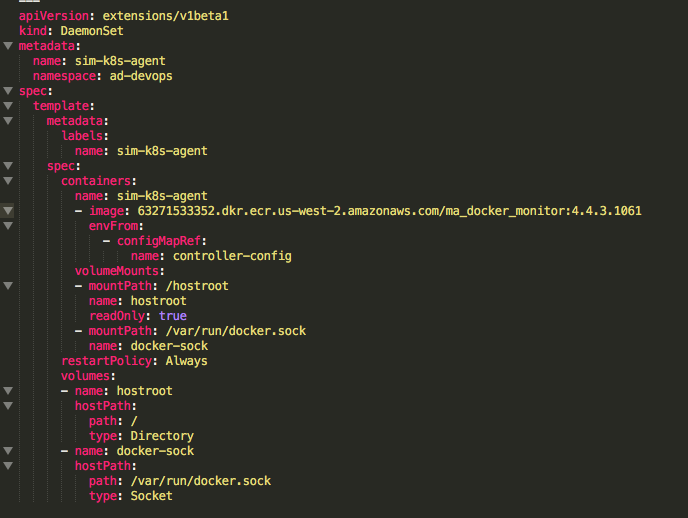
Task: Place cursor on the DaemonSet value
Action: coord(92,31)
